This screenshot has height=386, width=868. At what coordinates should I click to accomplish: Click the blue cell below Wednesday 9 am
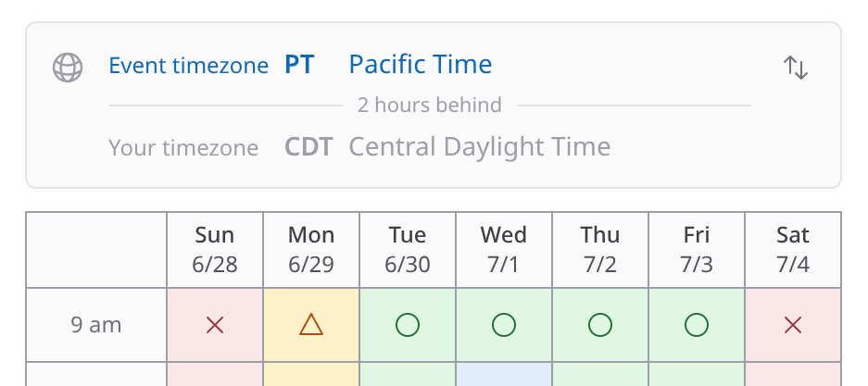(504, 374)
